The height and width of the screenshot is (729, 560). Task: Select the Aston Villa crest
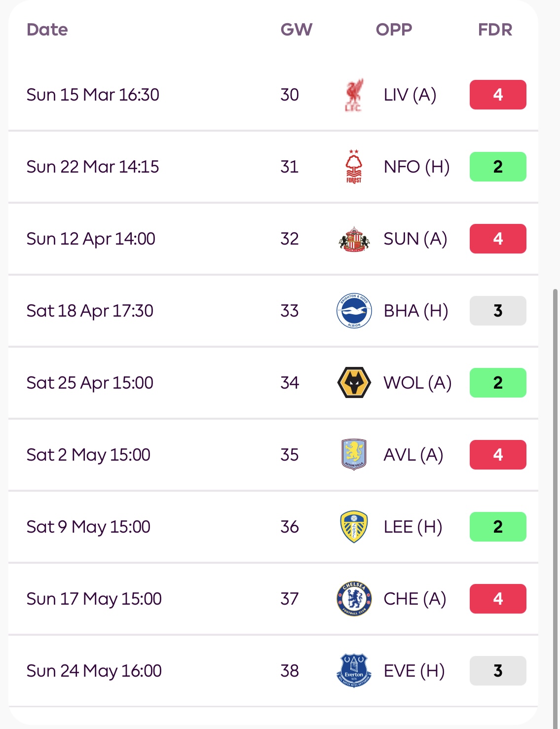click(354, 454)
